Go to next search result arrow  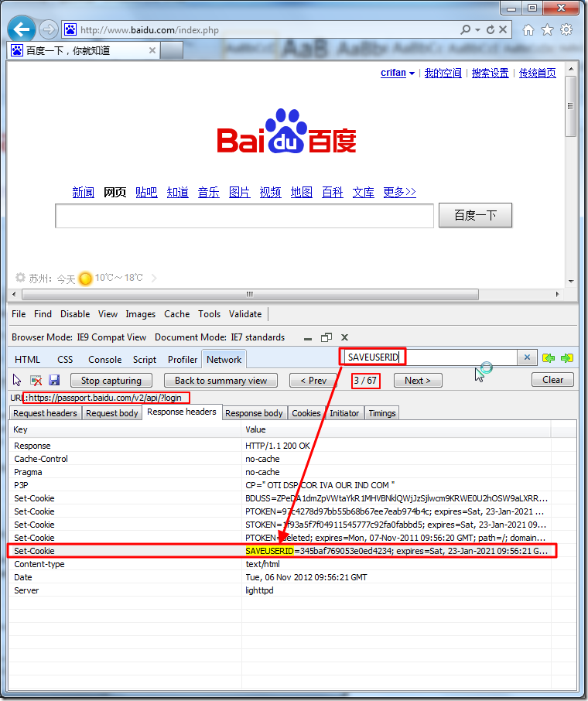[567, 357]
